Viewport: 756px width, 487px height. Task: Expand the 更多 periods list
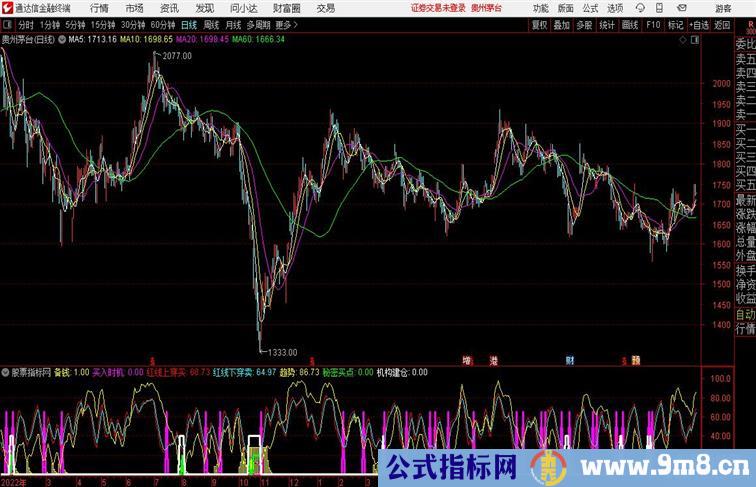point(288,24)
